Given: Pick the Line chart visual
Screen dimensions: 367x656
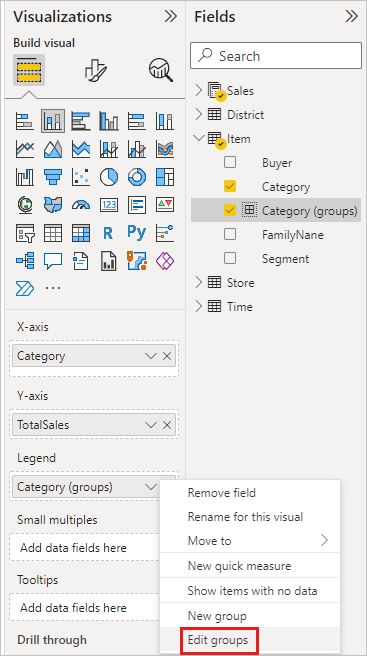Looking at the screenshot, I should [24, 149].
